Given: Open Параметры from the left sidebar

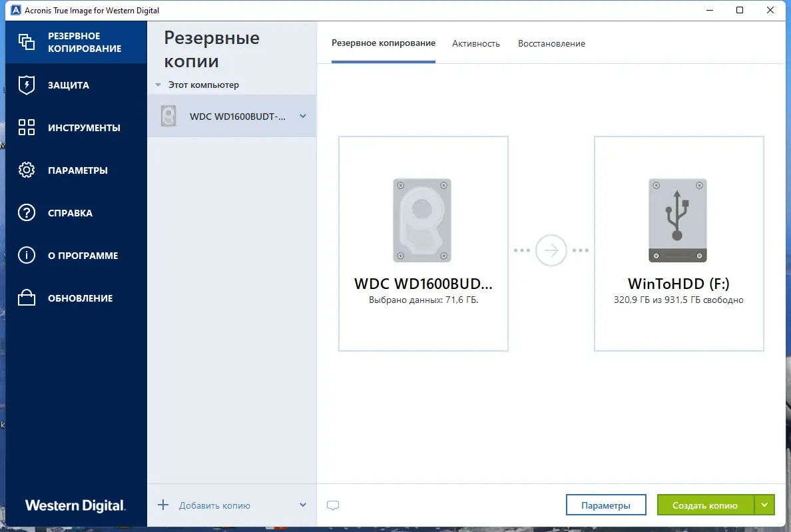Looking at the screenshot, I should point(27,170).
